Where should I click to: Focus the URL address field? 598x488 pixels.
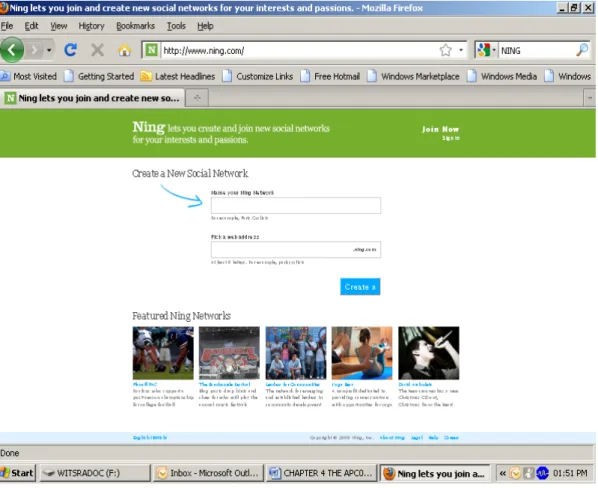[x=299, y=50]
